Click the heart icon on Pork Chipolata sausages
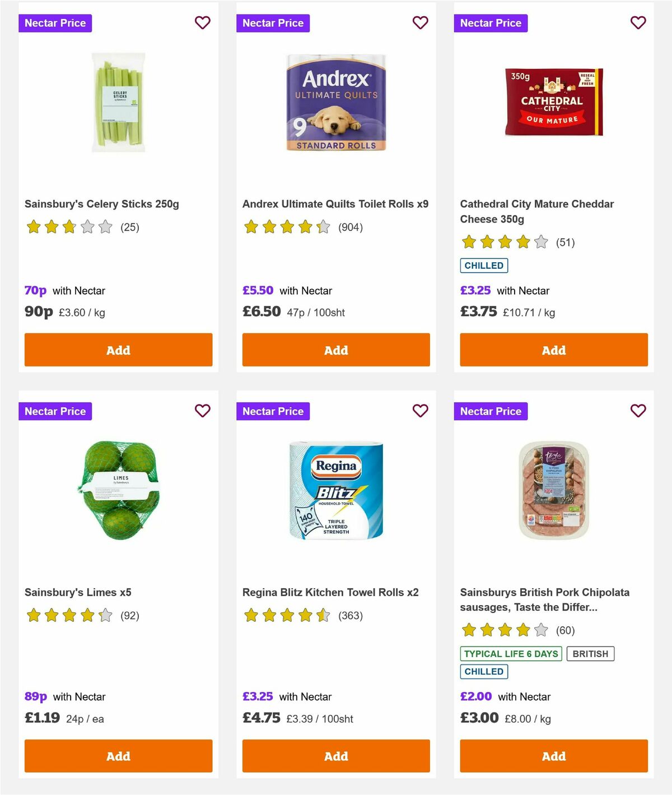 pyautogui.click(x=638, y=411)
